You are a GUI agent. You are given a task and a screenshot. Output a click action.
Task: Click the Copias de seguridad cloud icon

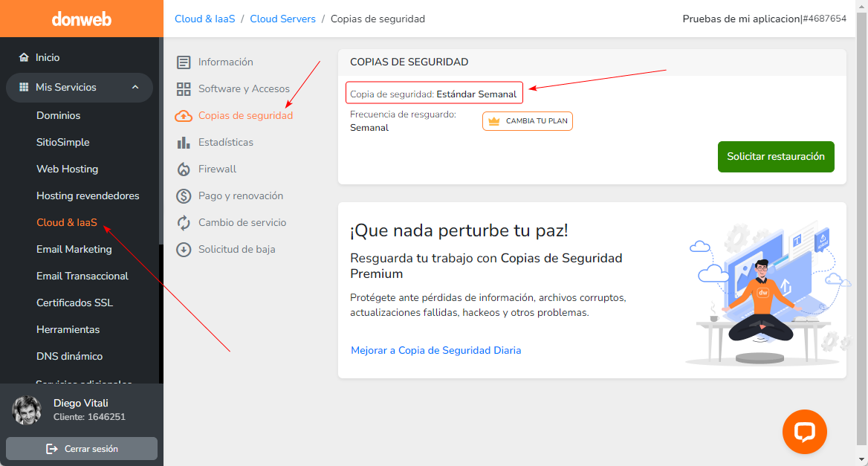pos(184,116)
